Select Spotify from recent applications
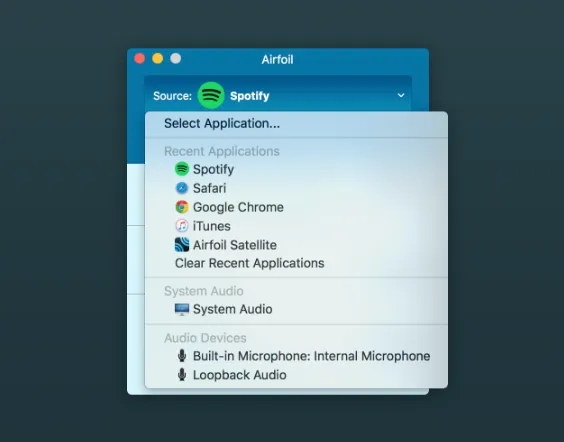 pyautogui.click(x=296, y=169)
